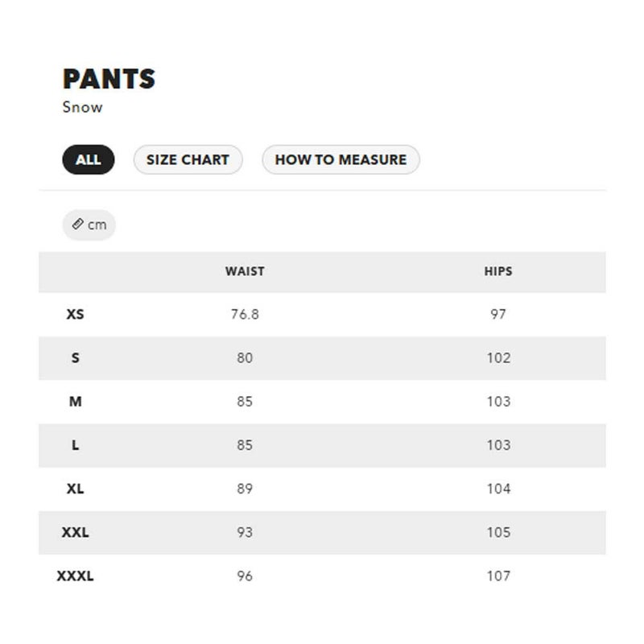Viewport: 644px width, 644px height.
Task: Select the XL size row label
Action: point(75,489)
